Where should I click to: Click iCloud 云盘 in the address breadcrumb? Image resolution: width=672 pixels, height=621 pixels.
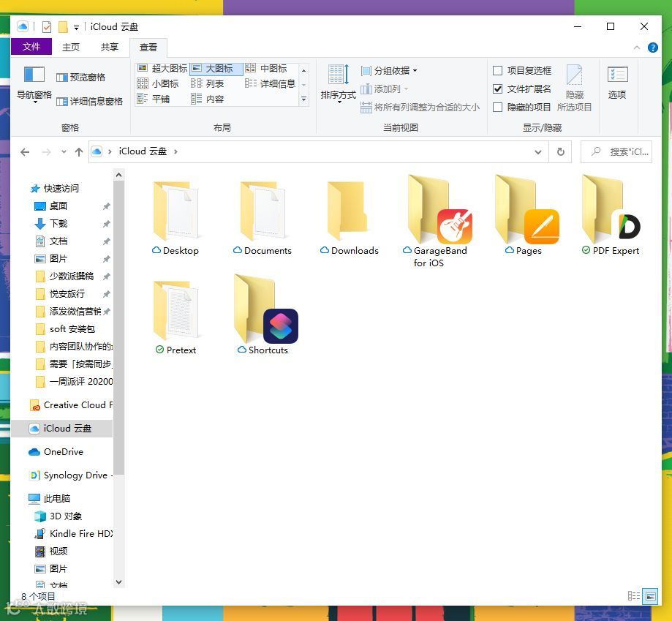(143, 151)
